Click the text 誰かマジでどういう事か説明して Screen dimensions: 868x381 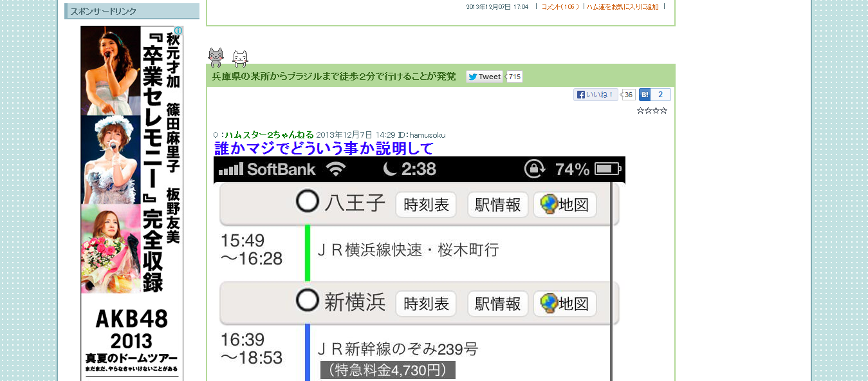pyautogui.click(x=324, y=149)
